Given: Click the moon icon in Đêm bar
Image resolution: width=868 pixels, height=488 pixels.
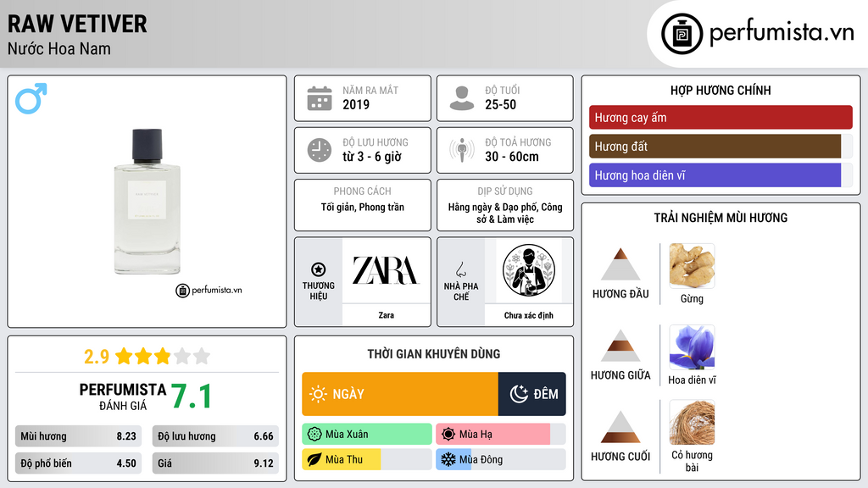Looking at the screenshot, I should tap(519, 394).
